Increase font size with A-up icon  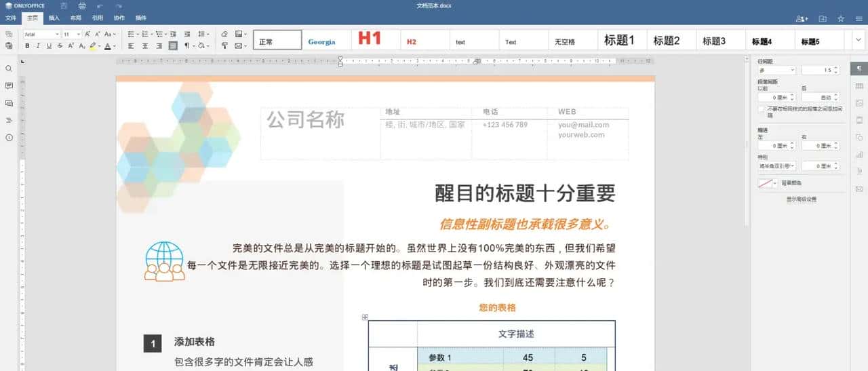pos(88,34)
